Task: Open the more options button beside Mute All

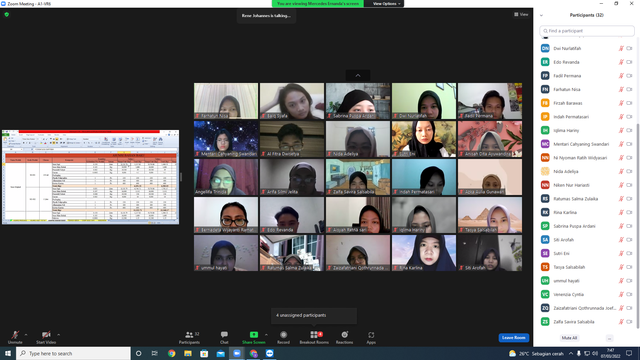Action: click(x=609, y=338)
